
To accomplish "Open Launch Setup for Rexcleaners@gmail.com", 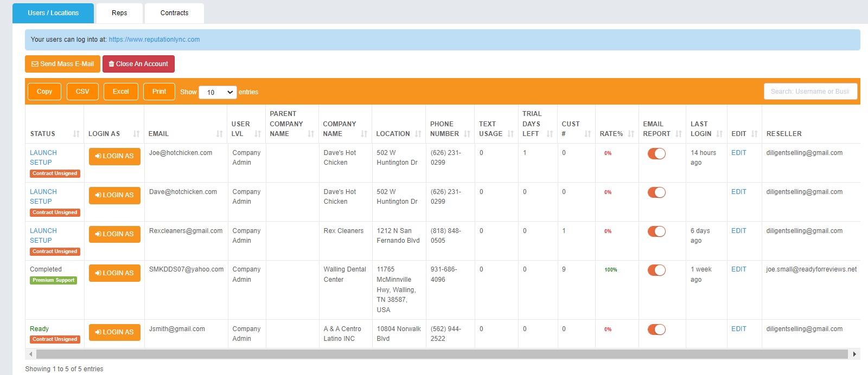I will [x=43, y=235].
